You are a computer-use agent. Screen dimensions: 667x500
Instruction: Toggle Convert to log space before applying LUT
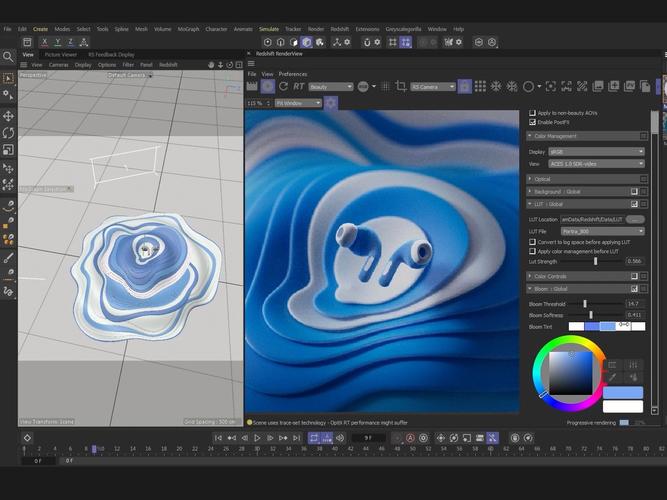(532, 242)
